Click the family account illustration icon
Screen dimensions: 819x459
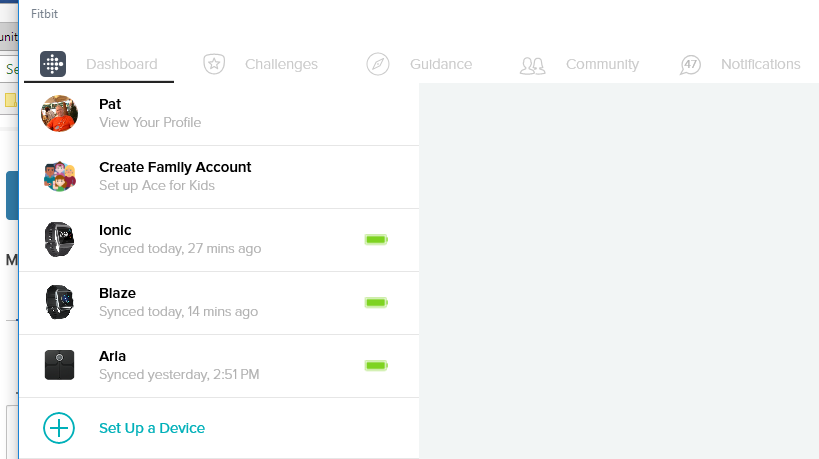[x=59, y=176]
